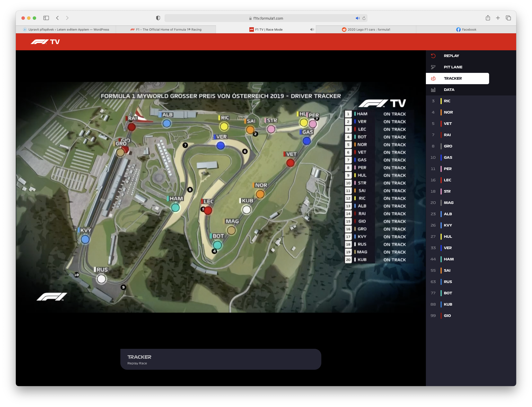Switch to the Facebook tab
This screenshot has width=532, height=407.
tap(466, 30)
